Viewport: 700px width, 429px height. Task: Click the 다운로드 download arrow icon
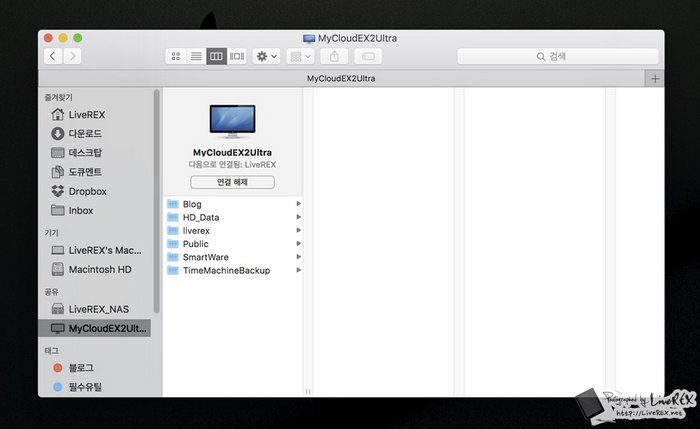[58, 133]
